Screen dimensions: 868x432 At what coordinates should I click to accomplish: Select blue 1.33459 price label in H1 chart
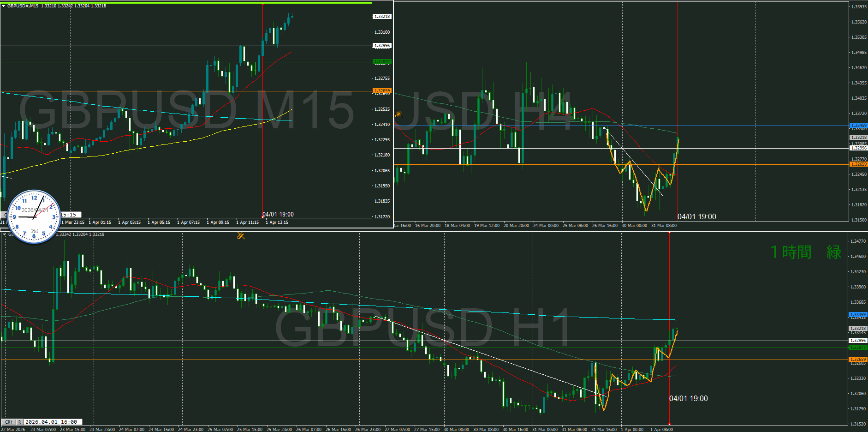point(858,315)
